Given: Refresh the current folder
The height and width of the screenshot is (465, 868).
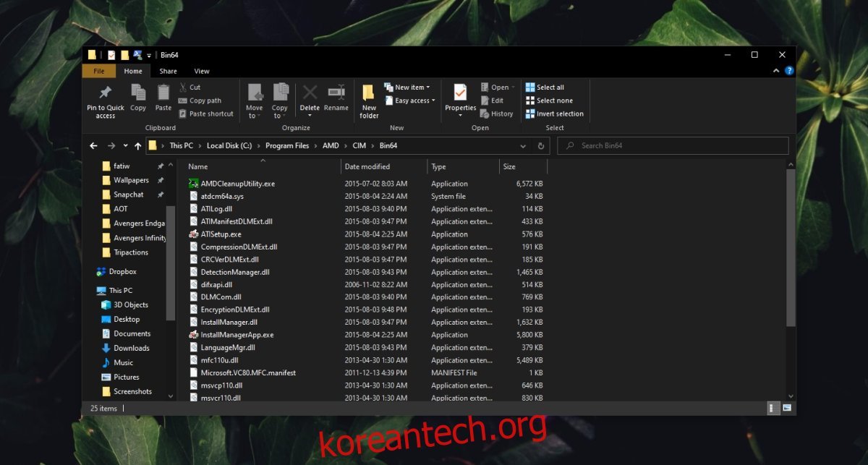Looking at the screenshot, I should point(541,145).
